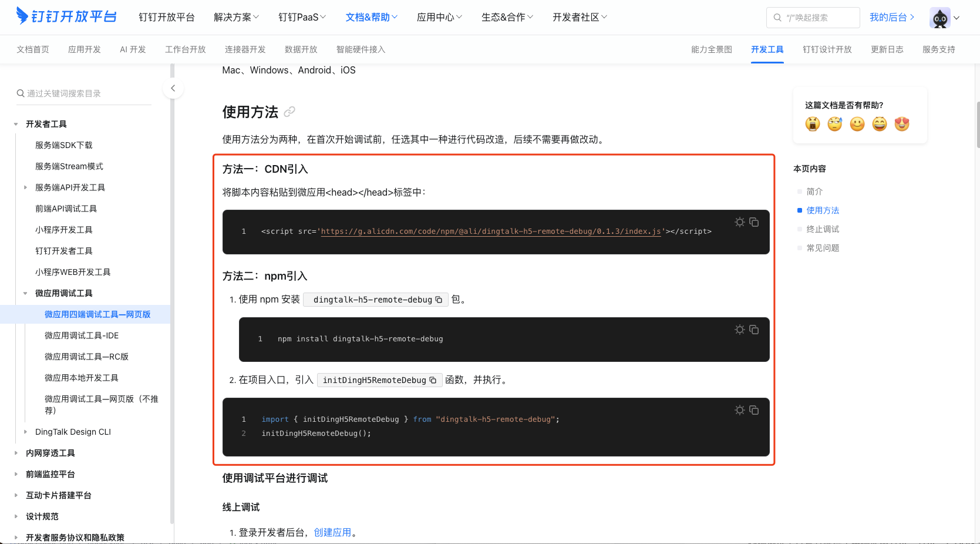Click the search magnifier icon in top bar

(x=777, y=18)
